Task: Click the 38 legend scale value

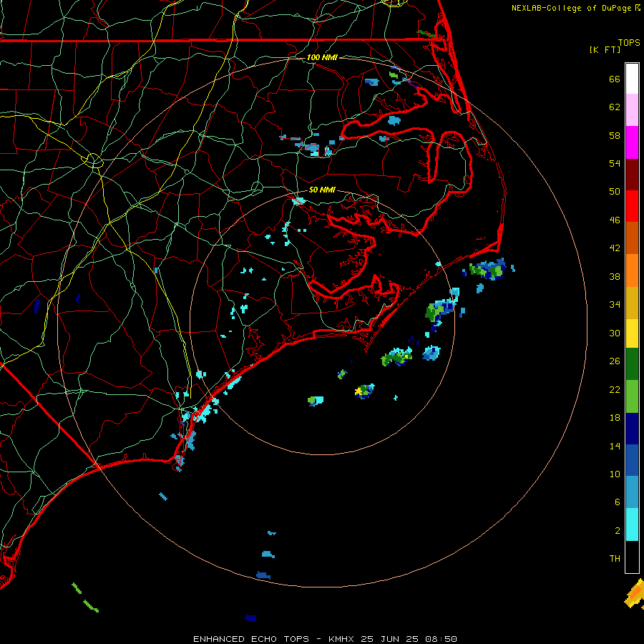Action: coord(615,276)
